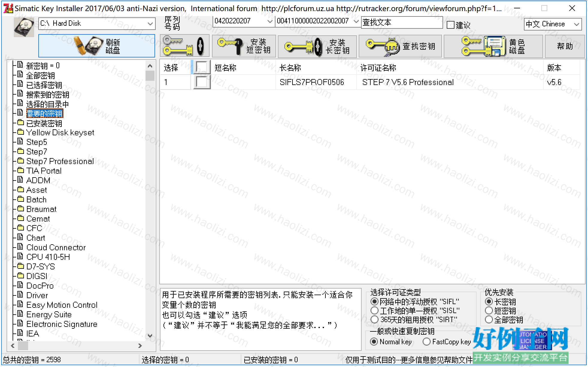Open the 中文 Chinese language dropdown
The image size is (588, 367).
click(577, 24)
